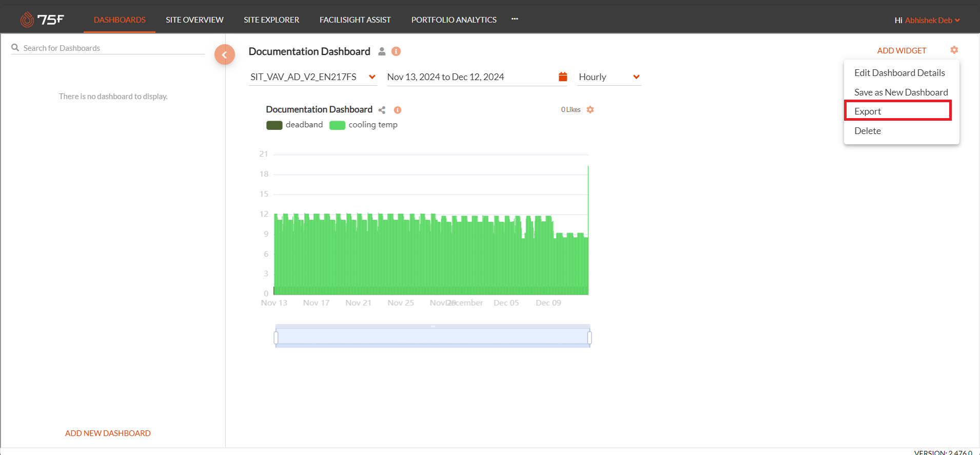Open the widget settings gear icon
The height and width of the screenshot is (455, 980).
point(590,109)
